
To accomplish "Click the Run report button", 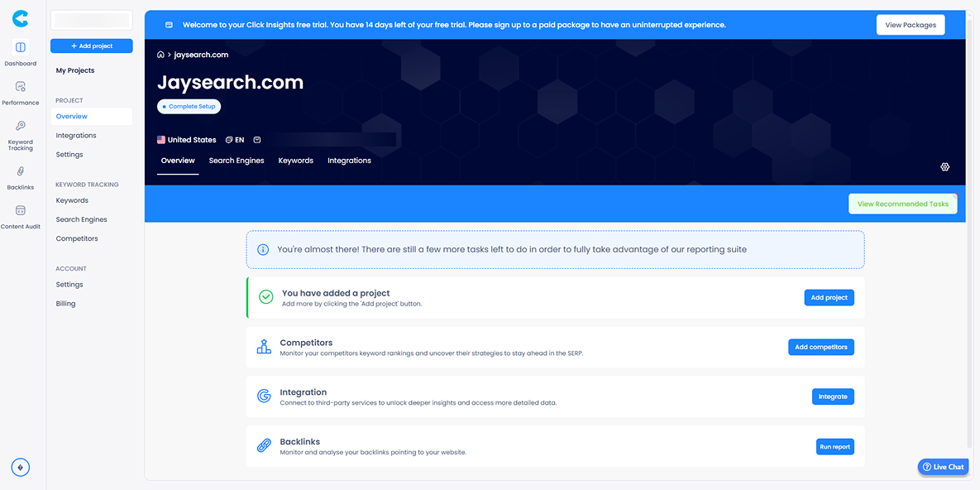I will pos(834,447).
